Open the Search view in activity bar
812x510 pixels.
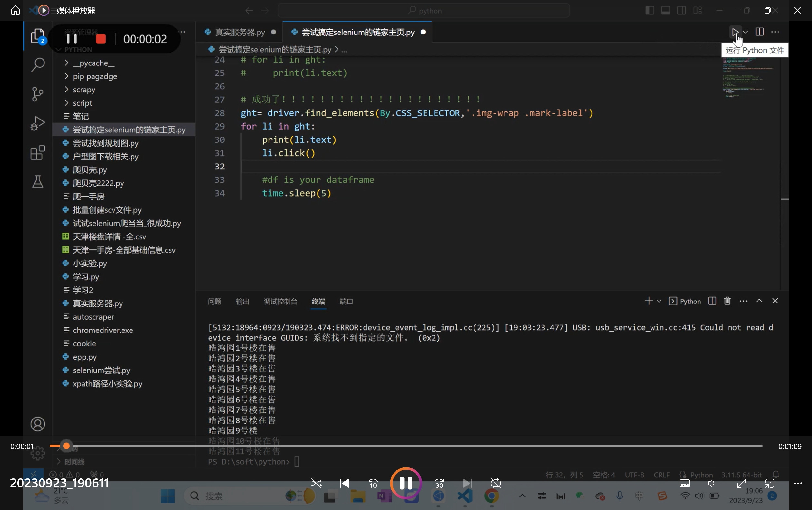[x=37, y=64]
